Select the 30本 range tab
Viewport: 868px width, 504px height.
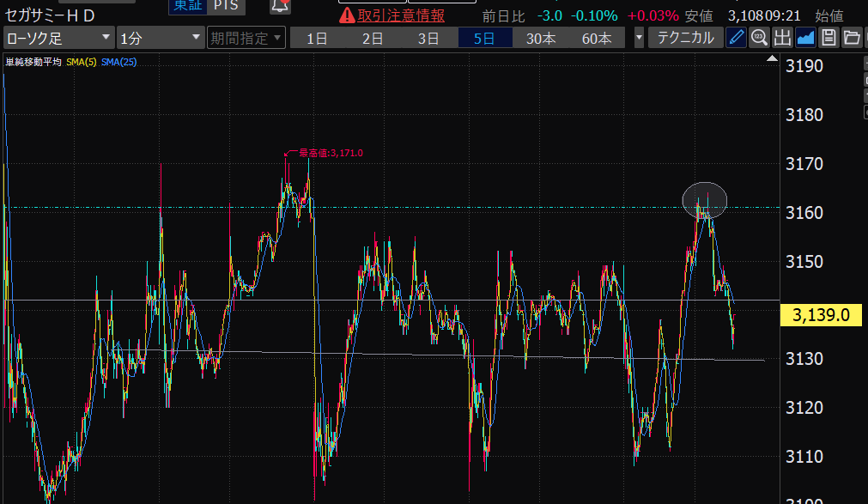pyautogui.click(x=540, y=38)
